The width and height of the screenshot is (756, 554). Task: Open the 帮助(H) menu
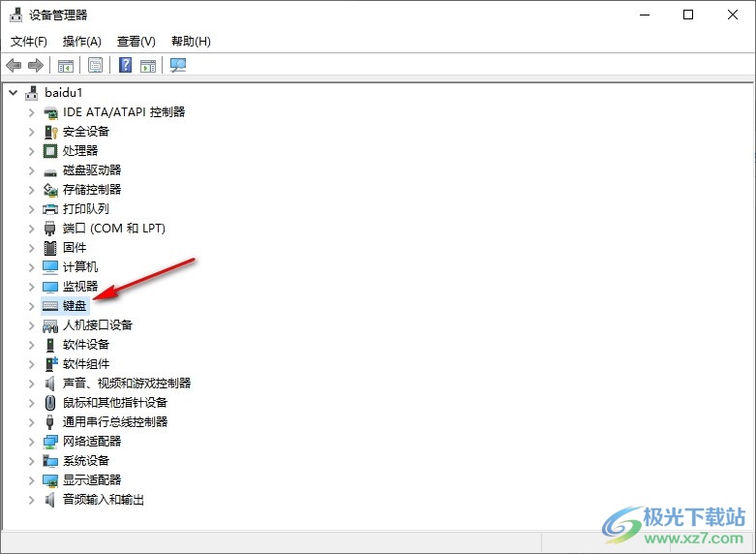click(191, 42)
